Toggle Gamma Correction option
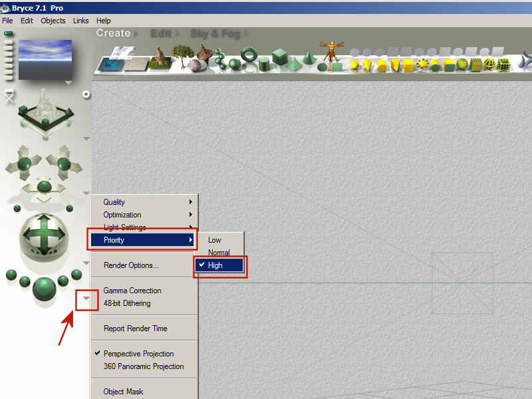 point(144,291)
